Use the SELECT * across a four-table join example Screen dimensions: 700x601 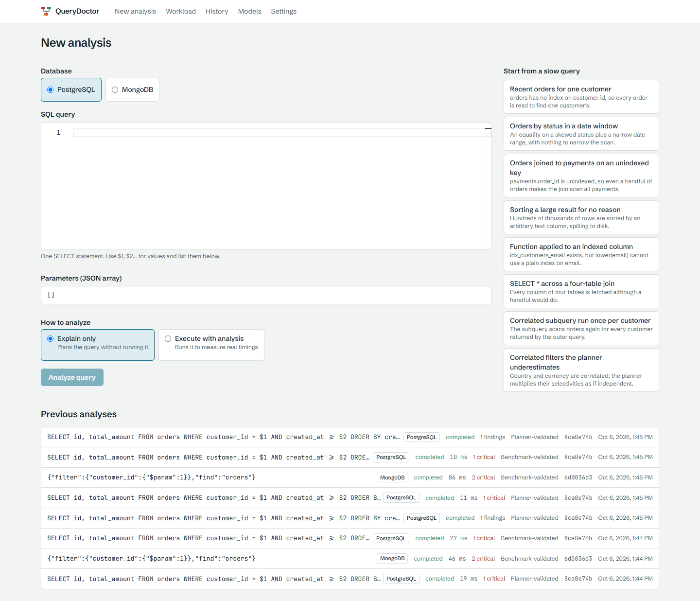[581, 291]
